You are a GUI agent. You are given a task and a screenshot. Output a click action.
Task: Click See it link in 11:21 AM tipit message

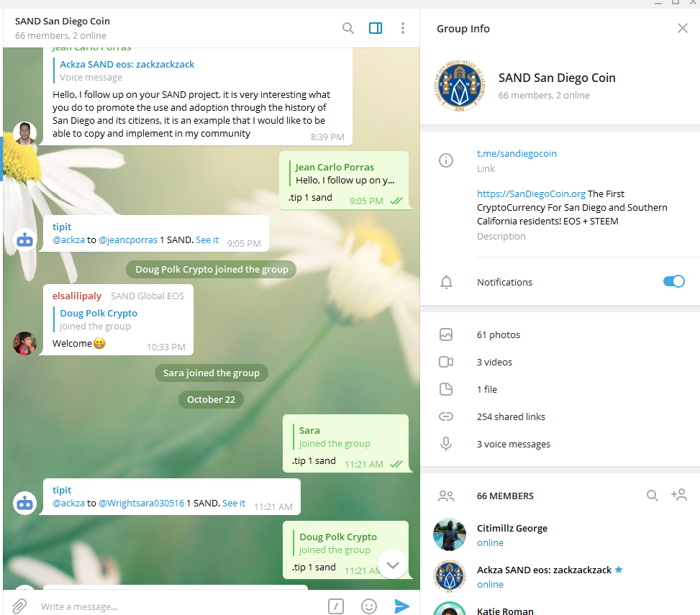(x=234, y=503)
